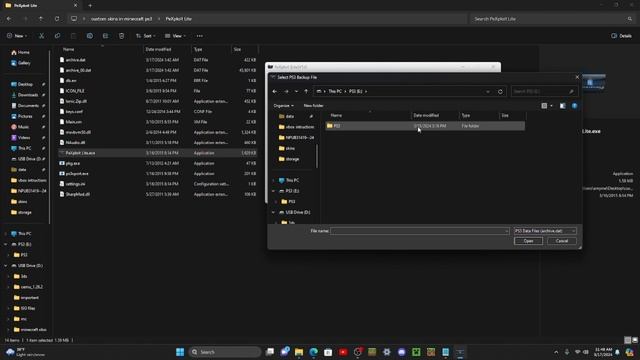
Task: Switch Explorer to details view via status bar
Action: coord(628,340)
